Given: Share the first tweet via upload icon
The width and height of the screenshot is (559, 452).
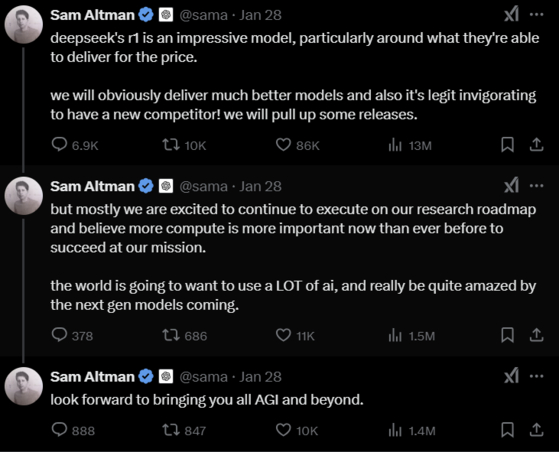Looking at the screenshot, I should 536,145.
